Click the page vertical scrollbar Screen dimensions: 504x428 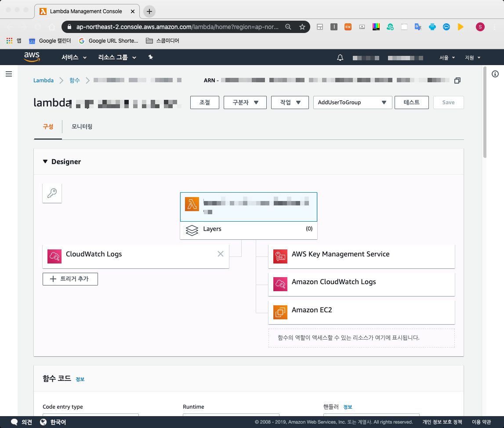pyautogui.click(x=485, y=112)
